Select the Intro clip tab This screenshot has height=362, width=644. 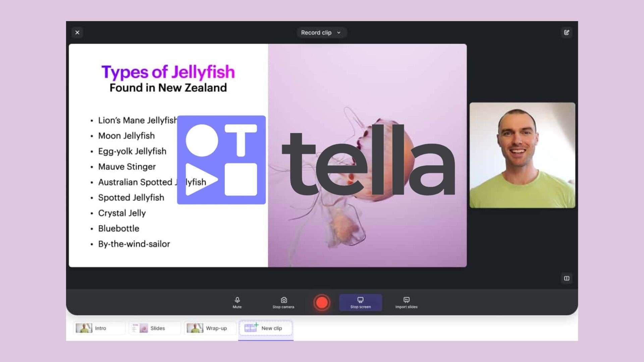(x=99, y=328)
